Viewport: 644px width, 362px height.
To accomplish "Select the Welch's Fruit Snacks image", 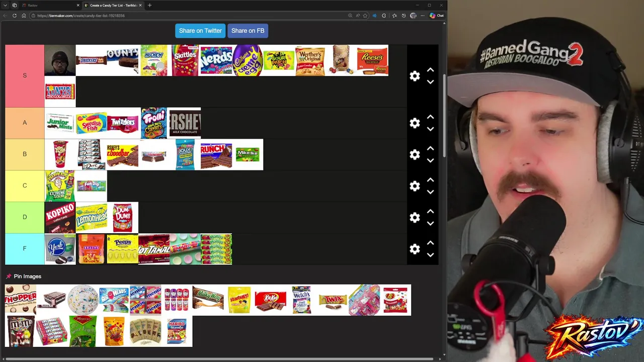I will click(x=301, y=300).
